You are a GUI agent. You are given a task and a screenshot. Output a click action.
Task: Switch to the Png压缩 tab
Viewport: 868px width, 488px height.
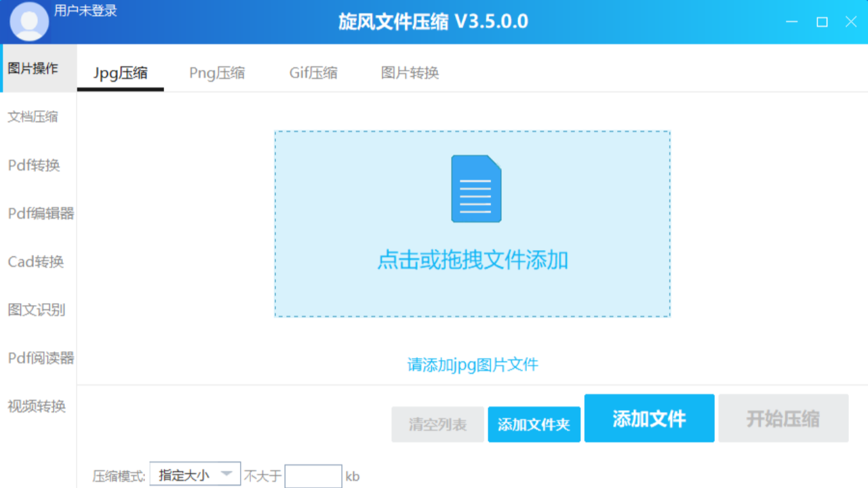217,73
